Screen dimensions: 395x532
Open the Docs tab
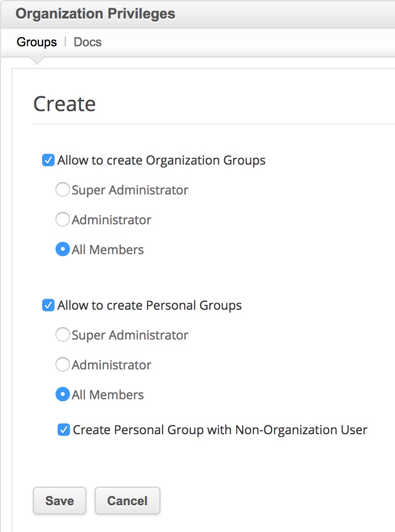87,42
